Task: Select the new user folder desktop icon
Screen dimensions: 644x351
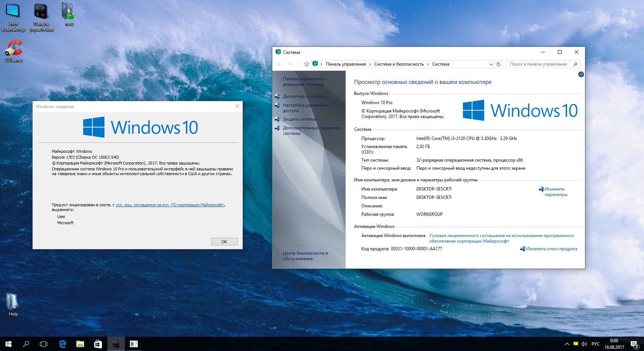Action: click(69, 15)
